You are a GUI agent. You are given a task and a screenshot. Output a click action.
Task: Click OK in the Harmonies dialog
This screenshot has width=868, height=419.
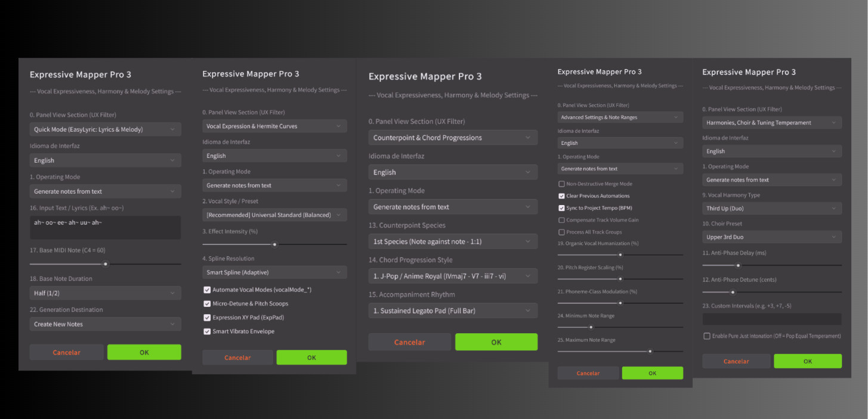coord(808,361)
